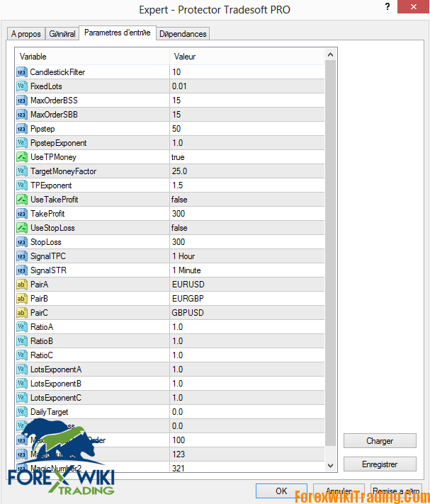The width and height of the screenshot is (430, 504).
Task: Open the Dépendances tab
Action: [x=183, y=34]
